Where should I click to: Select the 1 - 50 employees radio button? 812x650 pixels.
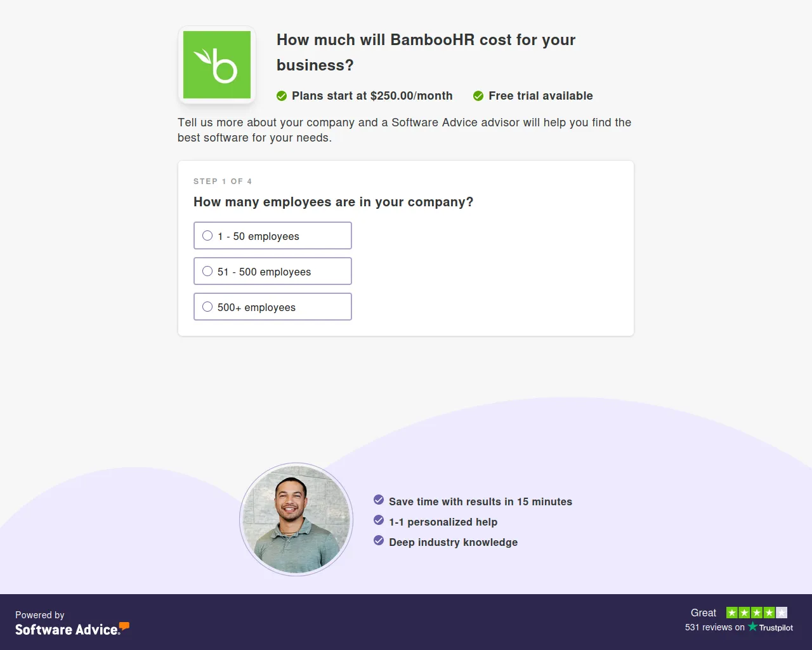click(x=207, y=235)
